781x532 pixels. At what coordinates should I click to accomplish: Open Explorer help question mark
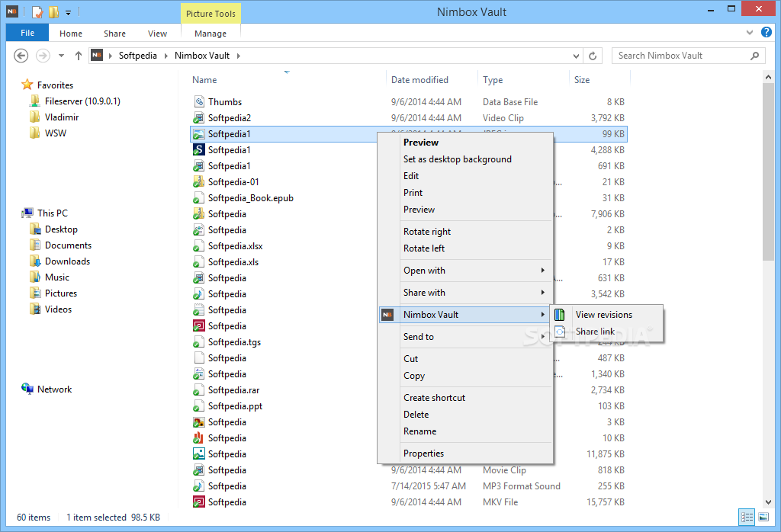(x=766, y=32)
